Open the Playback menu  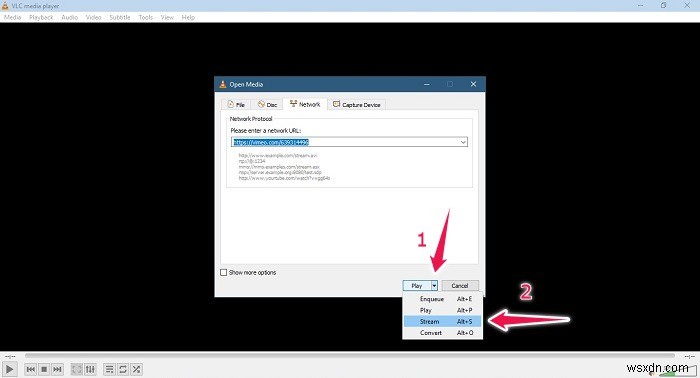pos(41,17)
